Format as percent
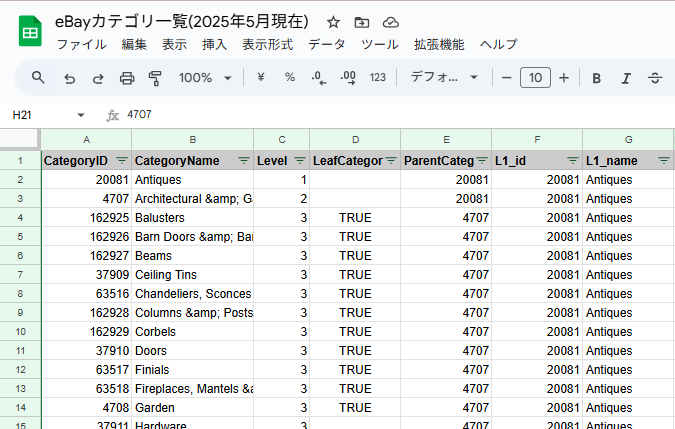This screenshot has height=429, width=675. (290, 77)
